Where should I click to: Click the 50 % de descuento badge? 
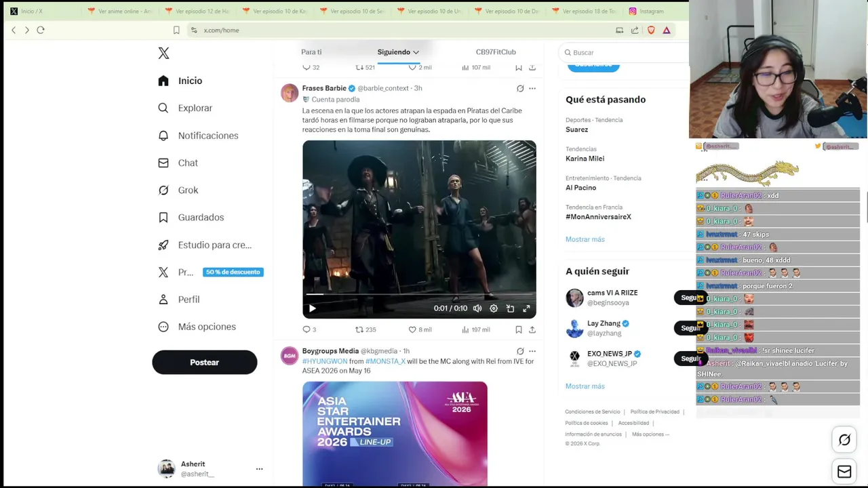tap(233, 272)
